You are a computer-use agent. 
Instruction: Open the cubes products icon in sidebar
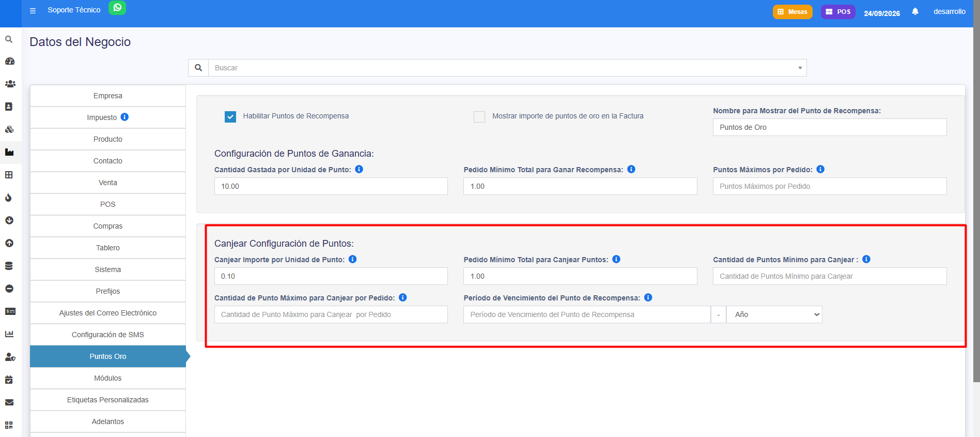click(x=9, y=129)
